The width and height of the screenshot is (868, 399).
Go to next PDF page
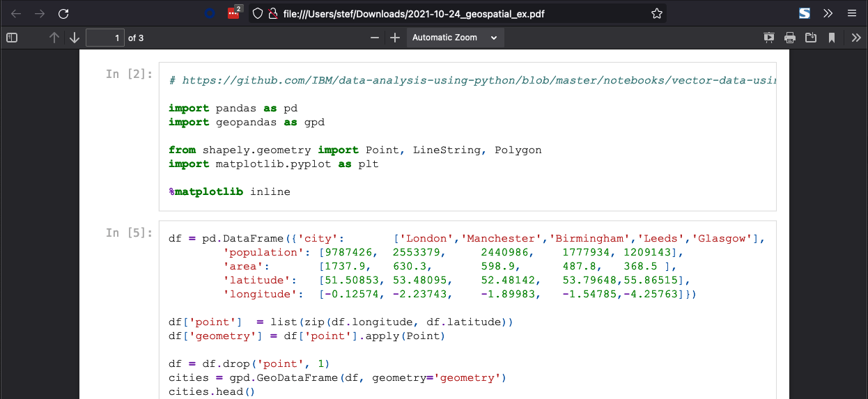(75, 38)
